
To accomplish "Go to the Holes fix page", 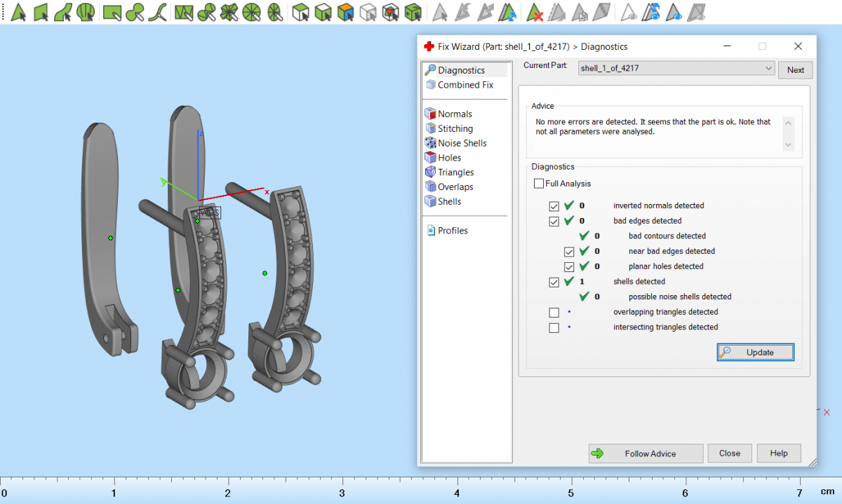I will tap(449, 158).
